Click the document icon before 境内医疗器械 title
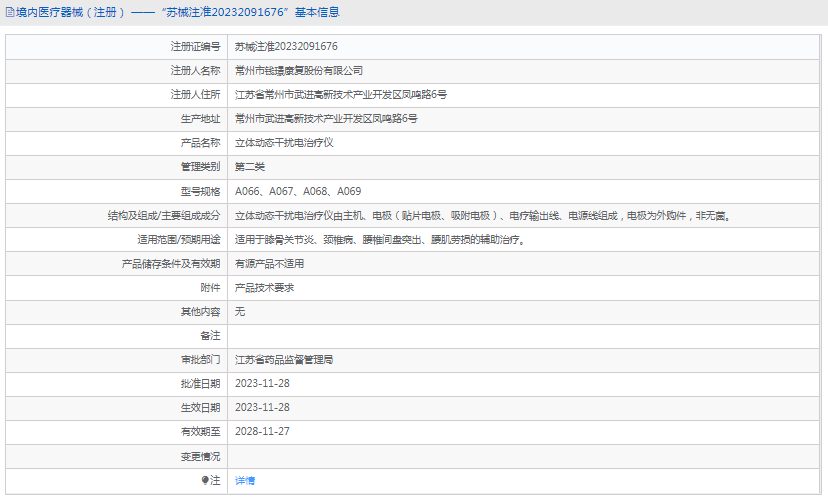This screenshot has height=501, width=828. coord(10,12)
